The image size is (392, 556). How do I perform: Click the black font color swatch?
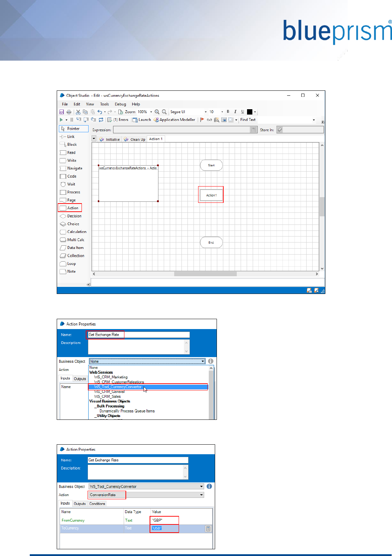250,112
